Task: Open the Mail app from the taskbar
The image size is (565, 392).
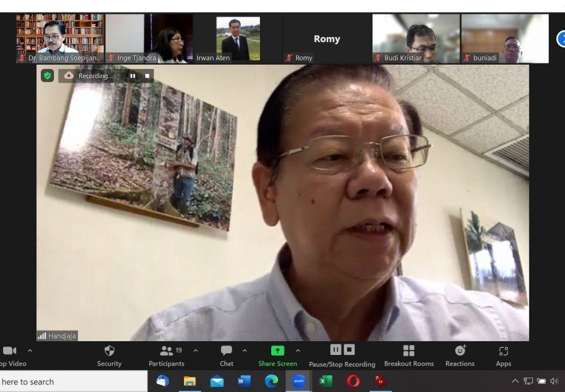Action: 217,381
